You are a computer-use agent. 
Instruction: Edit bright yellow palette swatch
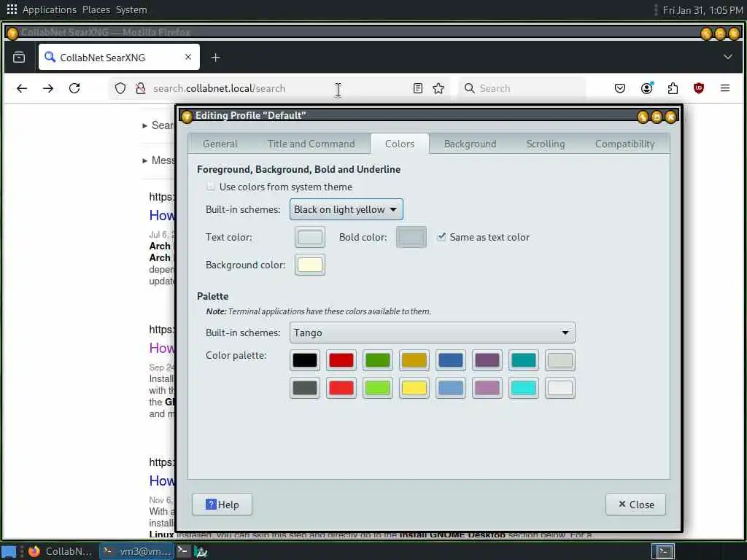pos(414,388)
